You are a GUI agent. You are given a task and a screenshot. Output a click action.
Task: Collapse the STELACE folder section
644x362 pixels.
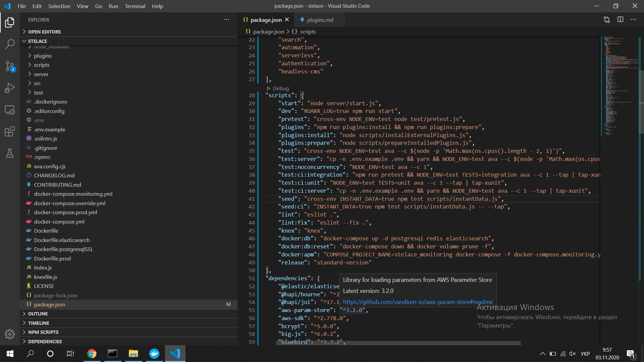[x=37, y=41]
